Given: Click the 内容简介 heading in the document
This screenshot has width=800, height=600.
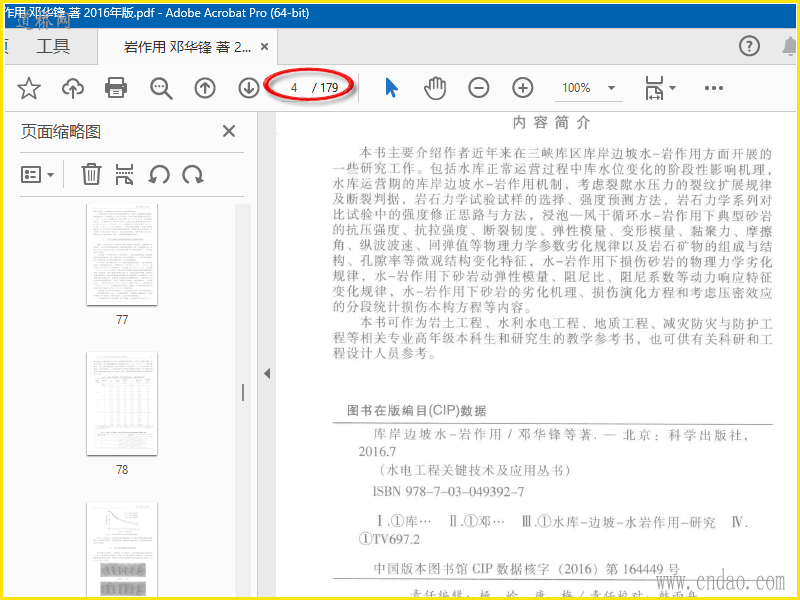Looking at the screenshot, I should point(552,122).
